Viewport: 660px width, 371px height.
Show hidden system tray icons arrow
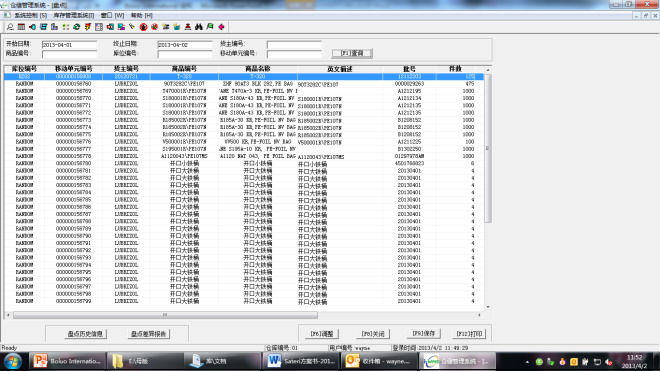[x=527, y=362]
